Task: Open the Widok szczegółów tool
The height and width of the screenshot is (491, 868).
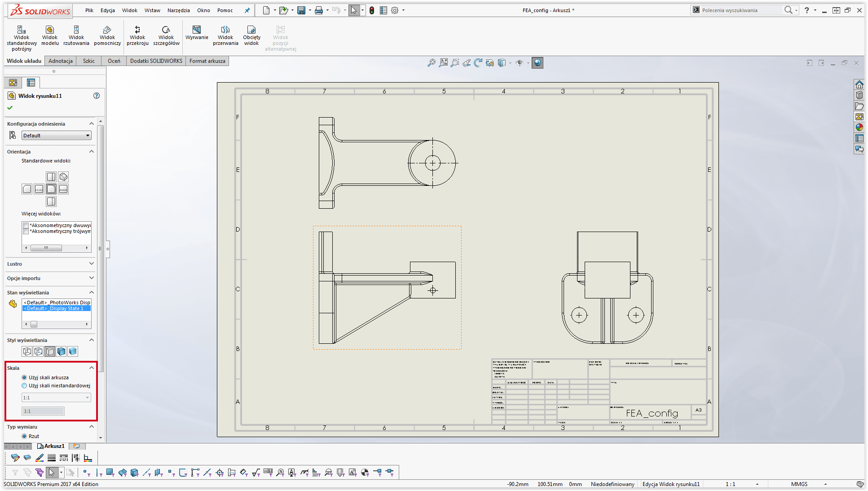Action: click(166, 36)
